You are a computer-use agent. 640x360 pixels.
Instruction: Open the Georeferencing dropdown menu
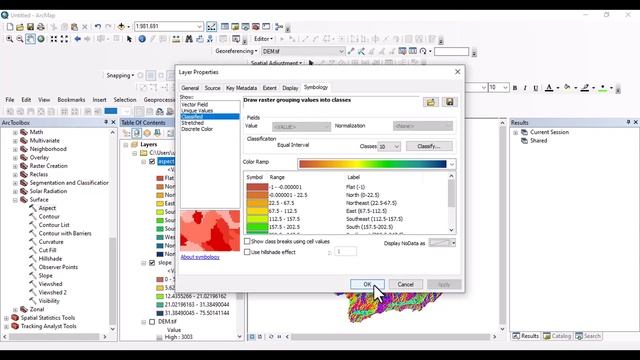pos(236,51)
